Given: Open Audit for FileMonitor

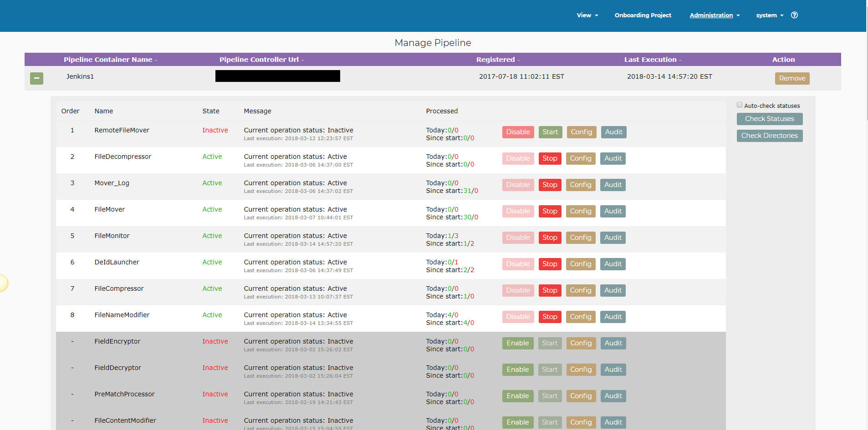Looking at the screenshot, I should coord(613,238).
